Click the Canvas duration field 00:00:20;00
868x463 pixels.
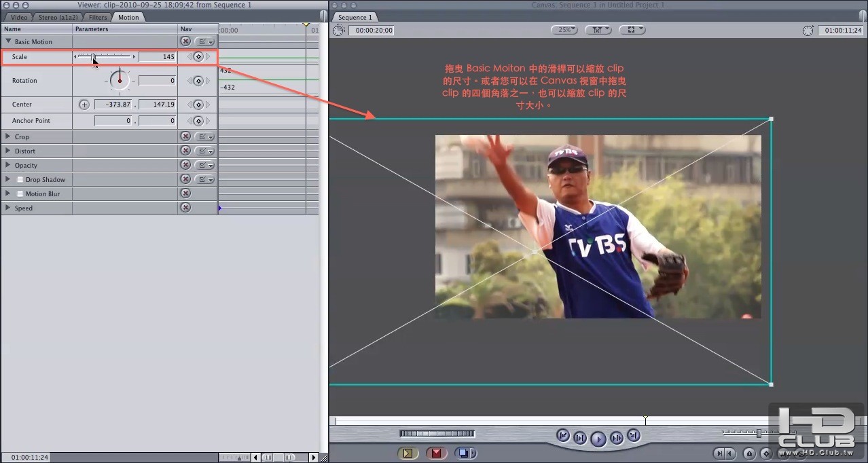[x=372, y=31]
